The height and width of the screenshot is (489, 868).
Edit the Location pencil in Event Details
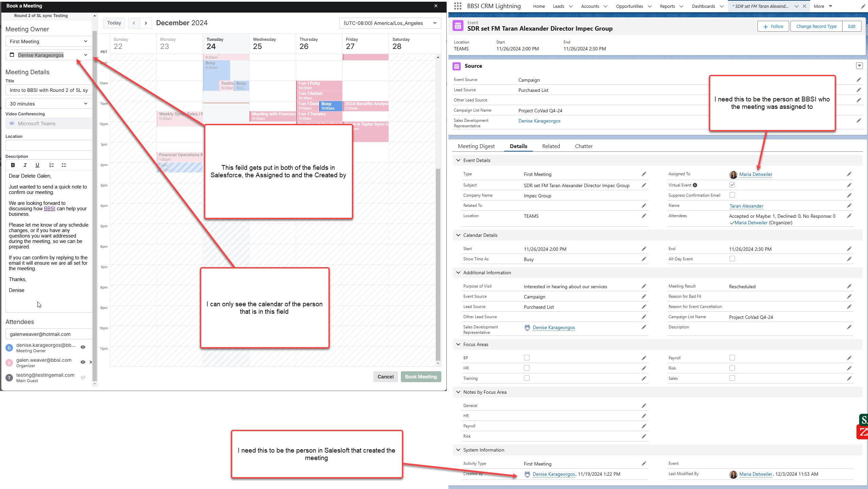coord(644,216)
